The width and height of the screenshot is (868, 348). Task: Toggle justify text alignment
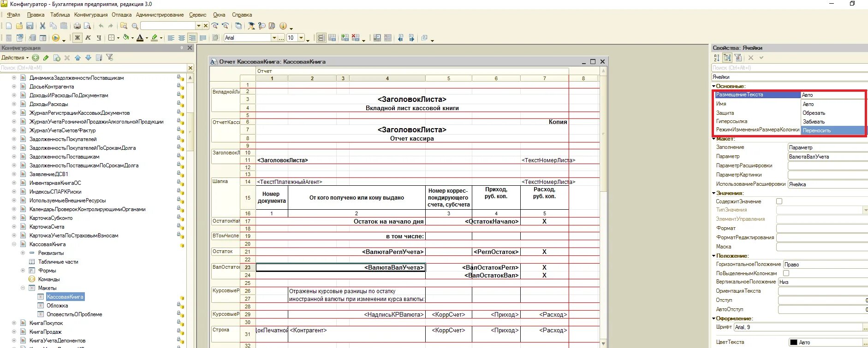[203, 38]
